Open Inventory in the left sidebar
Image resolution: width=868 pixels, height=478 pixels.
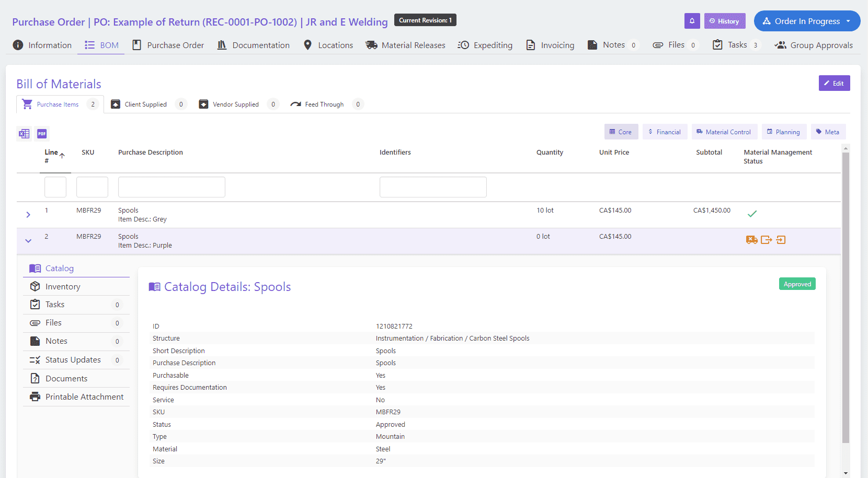click(62, 286)
